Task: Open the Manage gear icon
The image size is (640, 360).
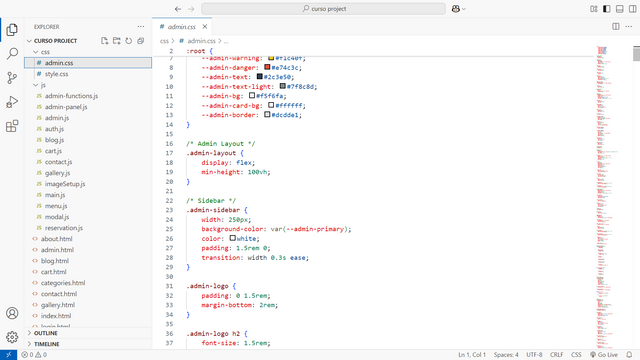Action: [12, 337]
